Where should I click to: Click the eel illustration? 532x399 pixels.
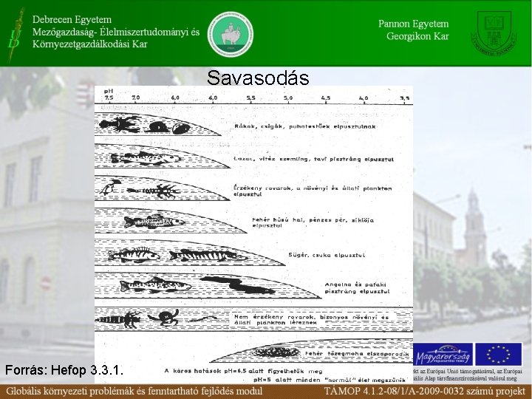pos(237,285)
